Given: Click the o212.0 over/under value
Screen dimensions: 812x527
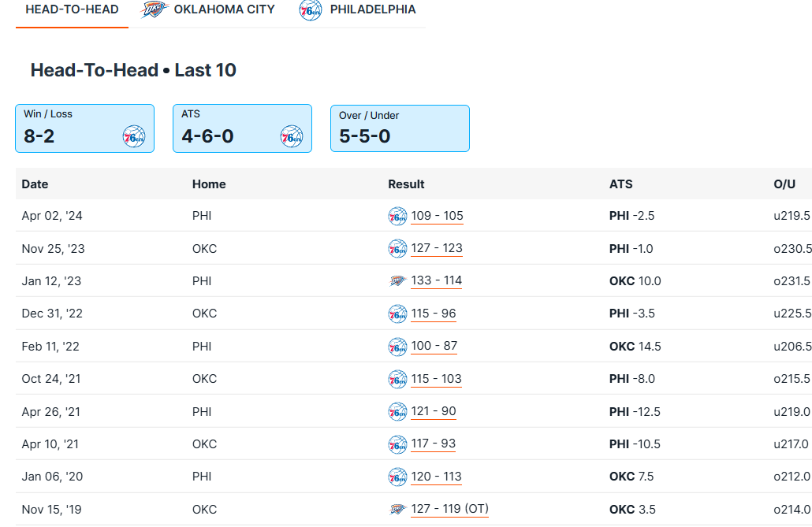Looking at the screenshot, I should [x=792, y=477].
